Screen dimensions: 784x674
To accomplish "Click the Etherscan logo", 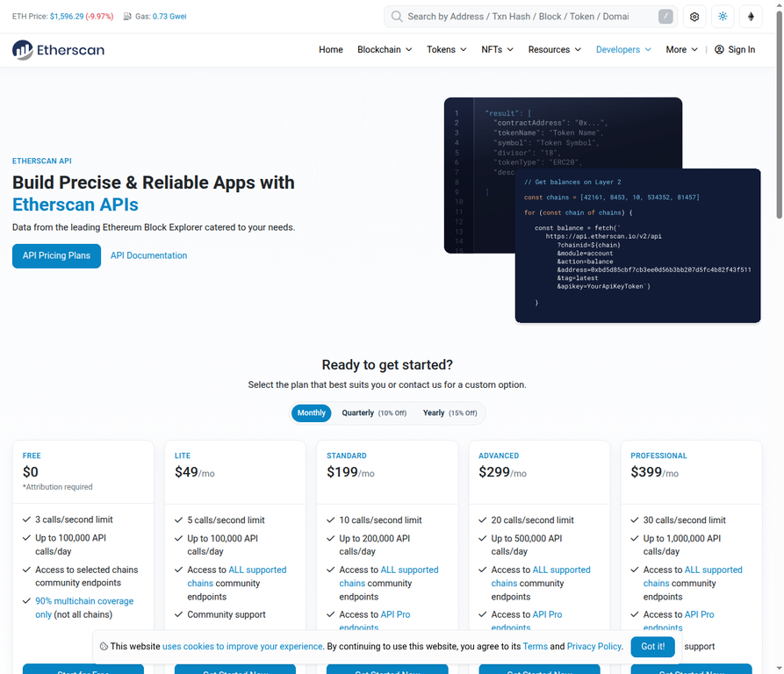I will 59,50.
